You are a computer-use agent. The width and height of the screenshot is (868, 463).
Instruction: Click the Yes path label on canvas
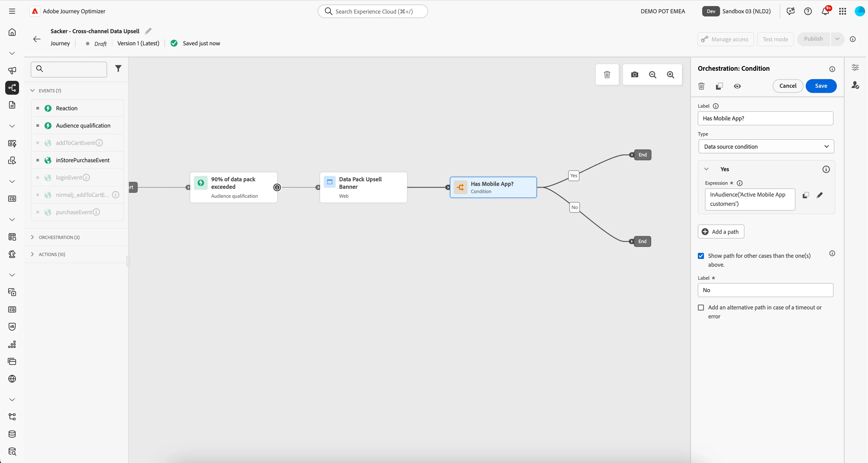[x=574, y=176]
